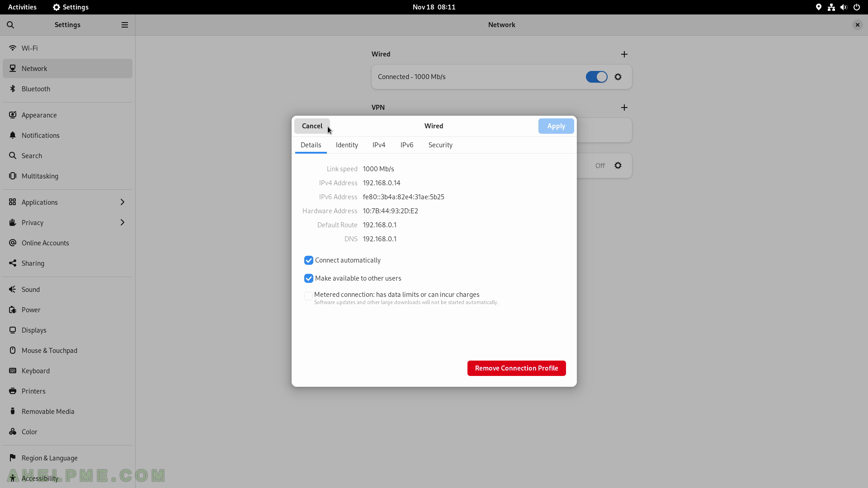Click the Region & Language flag icon
This screenshot has width=868, height=488.
13,458
